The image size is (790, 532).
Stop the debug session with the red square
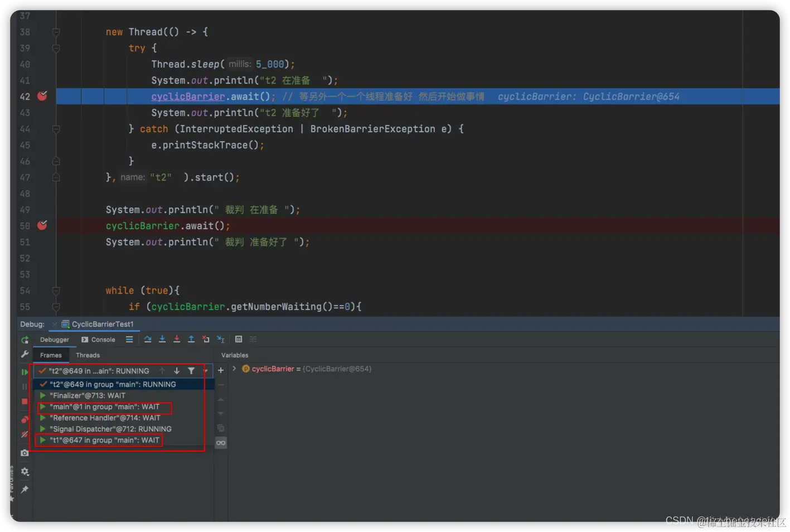[x=25, y=402]
